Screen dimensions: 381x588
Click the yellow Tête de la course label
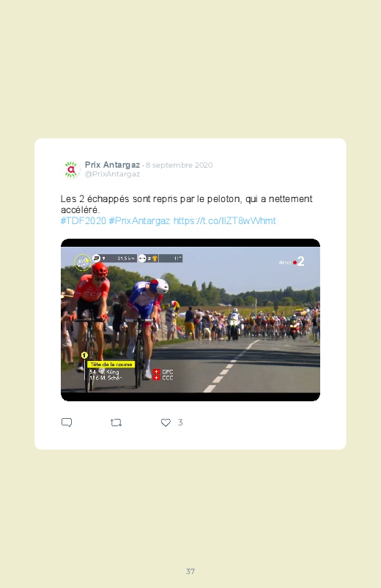click(111, 364)
